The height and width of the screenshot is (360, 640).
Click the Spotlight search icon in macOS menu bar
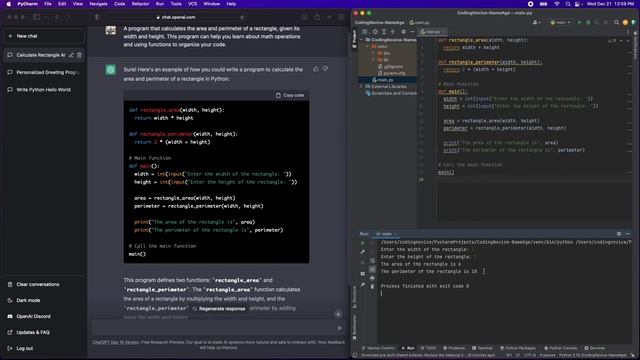568,4
